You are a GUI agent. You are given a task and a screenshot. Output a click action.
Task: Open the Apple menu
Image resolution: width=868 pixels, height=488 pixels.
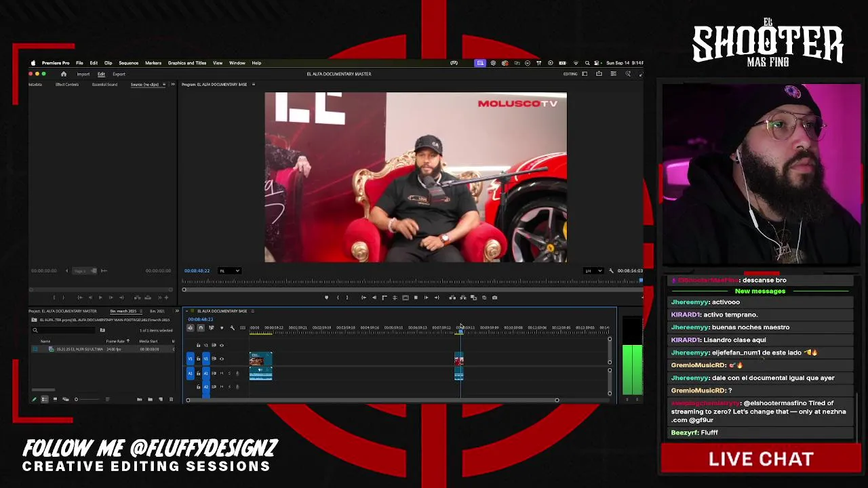coord(33,63)
